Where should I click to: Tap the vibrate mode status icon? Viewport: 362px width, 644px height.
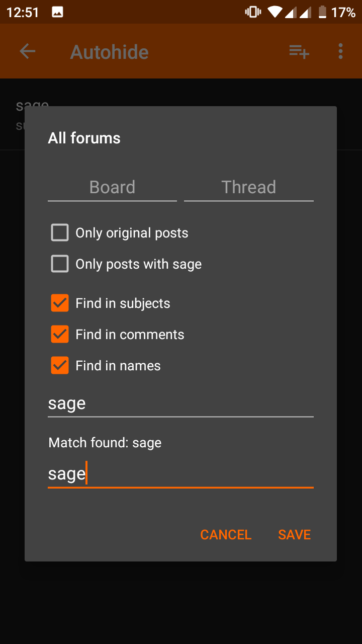coord(252,12)
